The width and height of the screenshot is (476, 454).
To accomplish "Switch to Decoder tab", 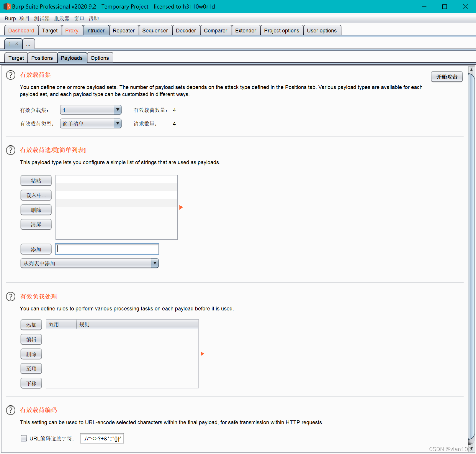I will tap(186, 30).
